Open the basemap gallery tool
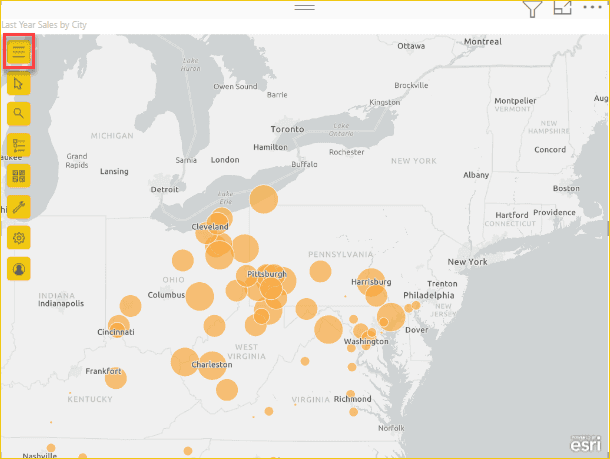Screen dimensions: 610x459 [19, 176]
